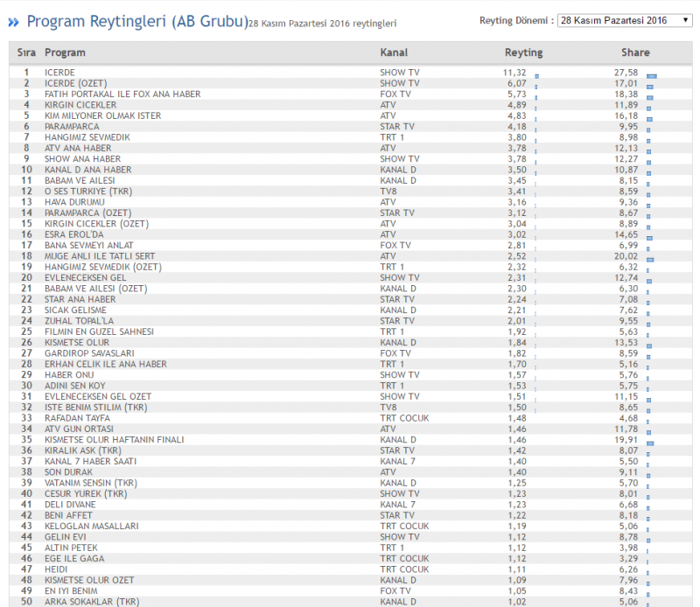Screen dimensions: 700x607
Task: Click the Kanal column header
Action: [394, 52]
